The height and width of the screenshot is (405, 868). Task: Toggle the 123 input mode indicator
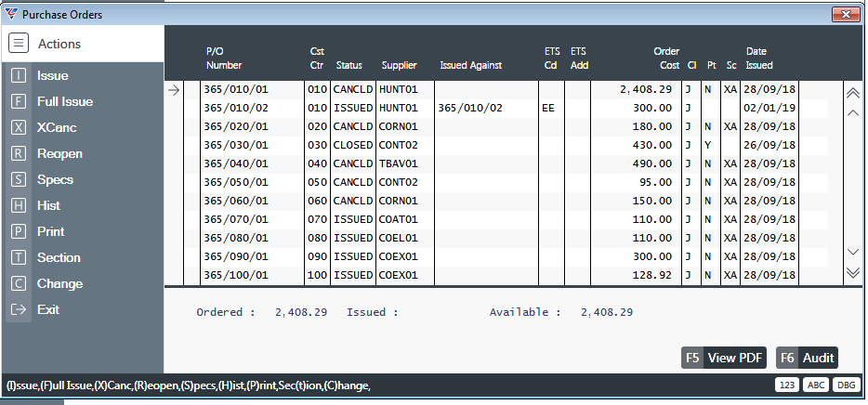pos(786,385)
